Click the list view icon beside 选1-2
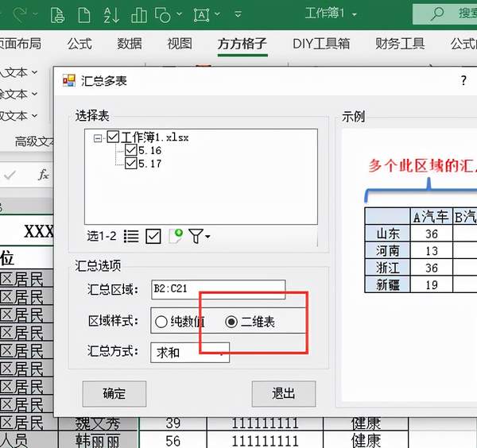The height and width of the screenshot is (448, 477). 132,236
